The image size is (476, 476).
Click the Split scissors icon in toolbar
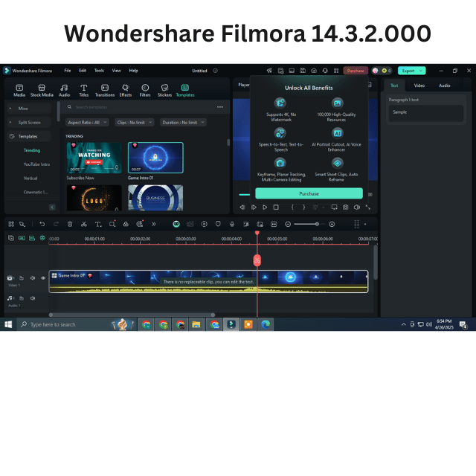pos(84,224)
